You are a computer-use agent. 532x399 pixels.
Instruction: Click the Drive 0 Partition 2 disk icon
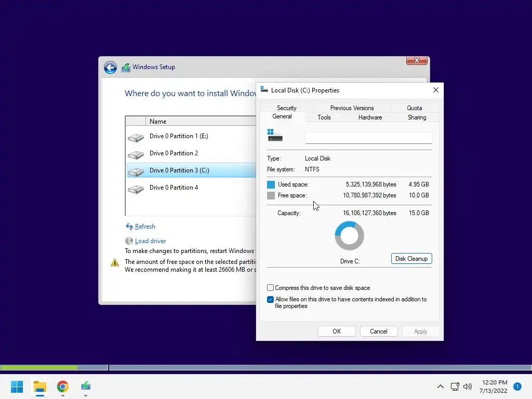(136, 154)
